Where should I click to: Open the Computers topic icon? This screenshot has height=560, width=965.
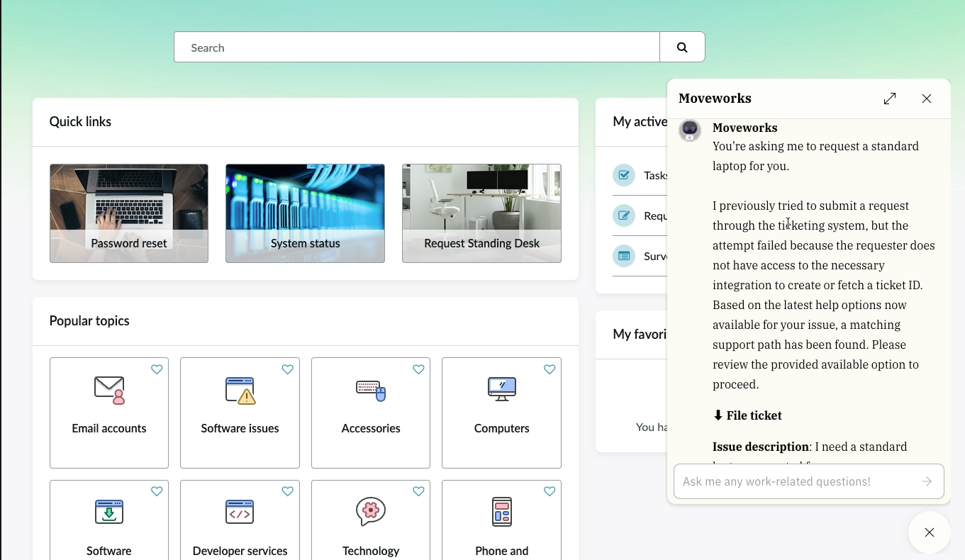pyautogui.click(x=502, y=389)
